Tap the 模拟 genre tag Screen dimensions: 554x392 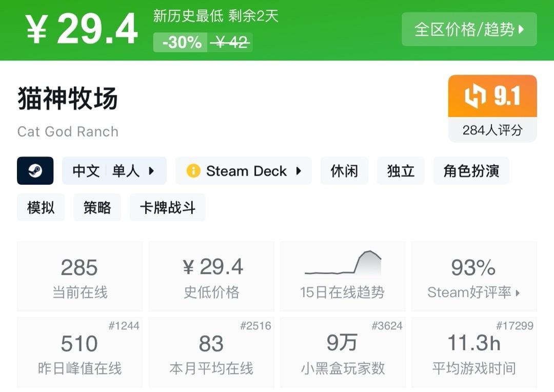(41, 207)
